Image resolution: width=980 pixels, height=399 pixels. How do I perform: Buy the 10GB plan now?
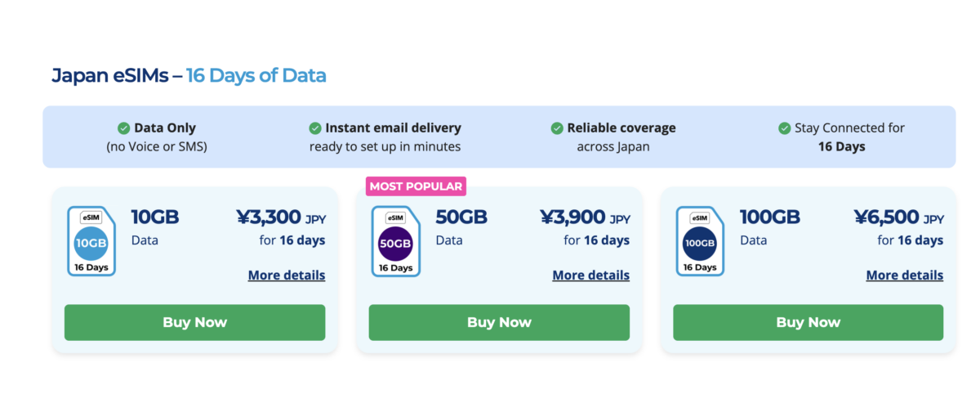coord(194,322)
